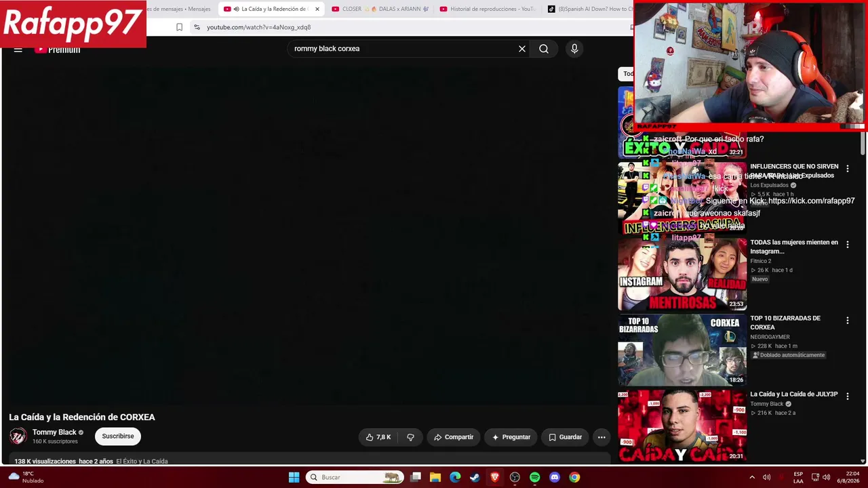This screenshot has width=868, height=488.
Task: Open more actions ellipsis below the video
Action: tap(601, 437)
